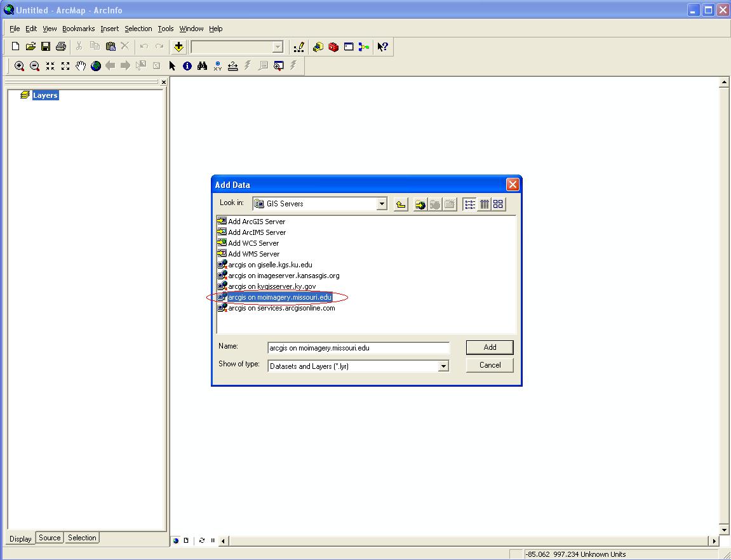This screenshot has height=560, width=731.
Task: Click the yellow Add Data toolbar button
Action: pyautogui.click(x=178, y=46)
